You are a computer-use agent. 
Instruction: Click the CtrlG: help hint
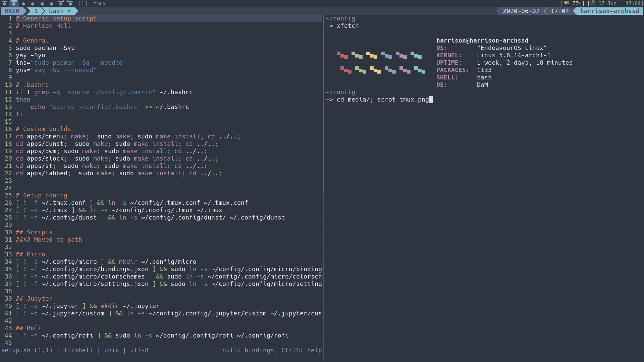[x=301, y=350]
